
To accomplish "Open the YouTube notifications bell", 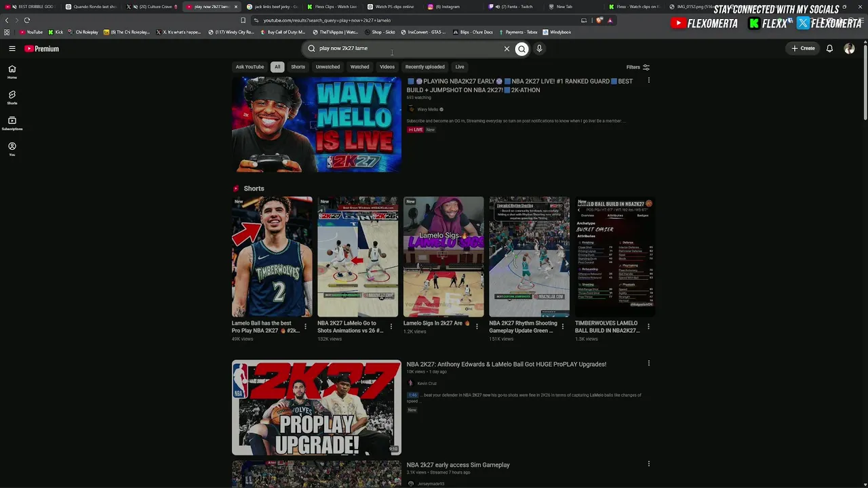I will (x=829, y=49).
